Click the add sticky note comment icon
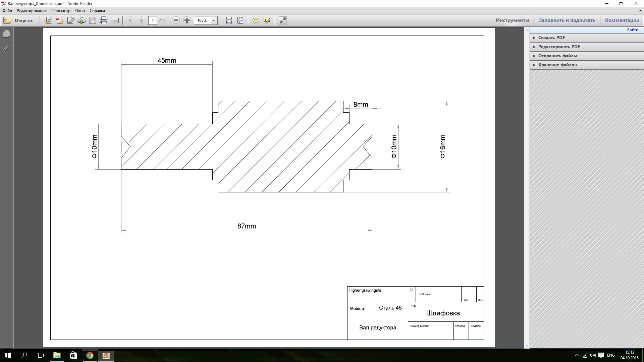The height and width of the screenshot is (362, 644). pyautogui.click(x=256, y=20)
